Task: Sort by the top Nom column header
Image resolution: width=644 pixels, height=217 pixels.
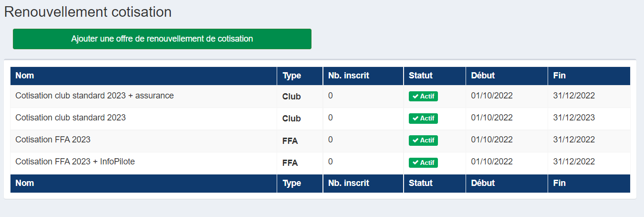Action: pos(25,76)
